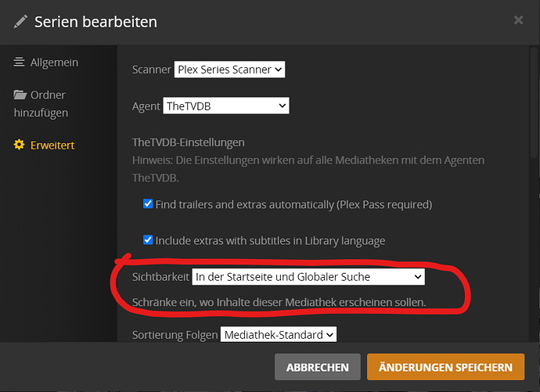Uncheck Find trailers and extras automatically
540x392 pixels.
tap(148, 203)
